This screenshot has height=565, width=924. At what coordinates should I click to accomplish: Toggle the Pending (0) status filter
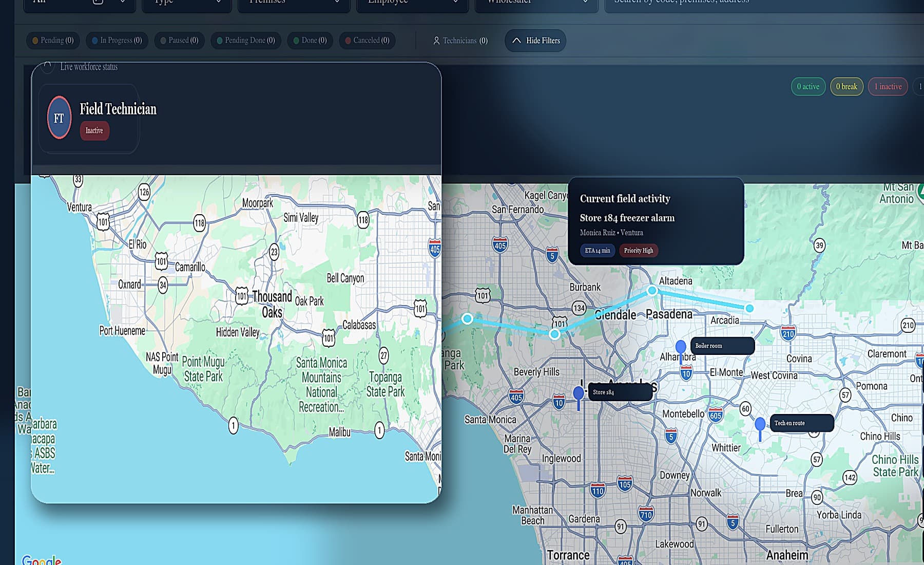[x=52, y=40]
